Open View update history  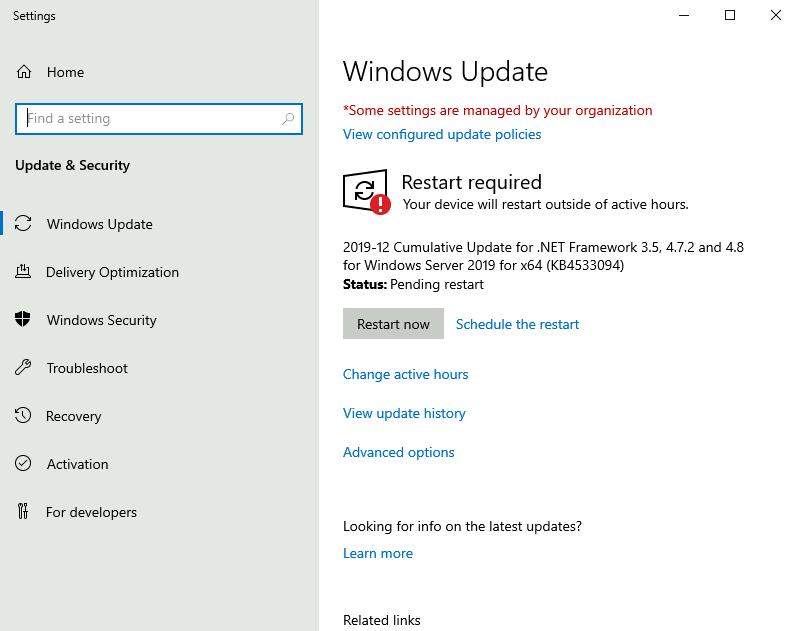(404, 413)
